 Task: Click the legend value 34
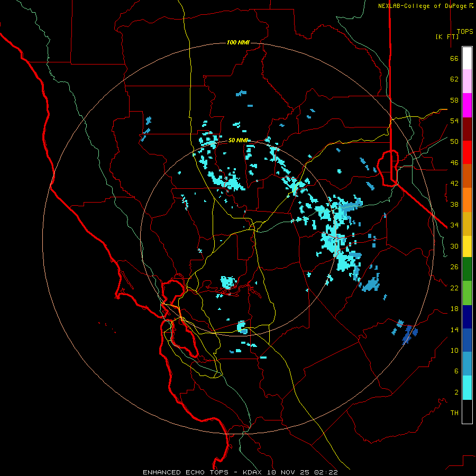[x=454, y=225]
